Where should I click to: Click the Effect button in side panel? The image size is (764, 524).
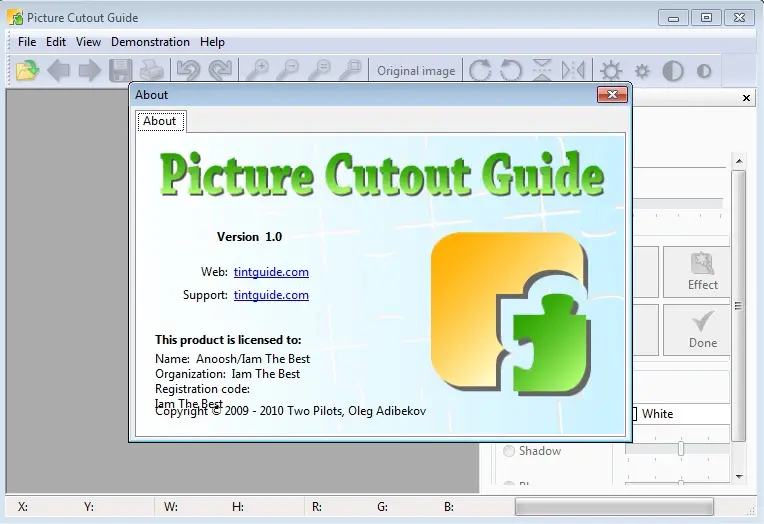(699, 272)
